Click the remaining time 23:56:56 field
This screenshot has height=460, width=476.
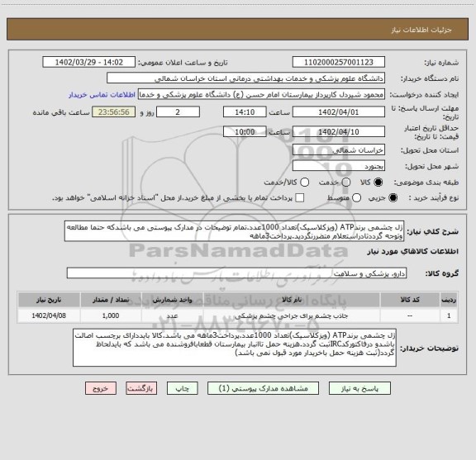pyautogui.click(x=114, y=112)
